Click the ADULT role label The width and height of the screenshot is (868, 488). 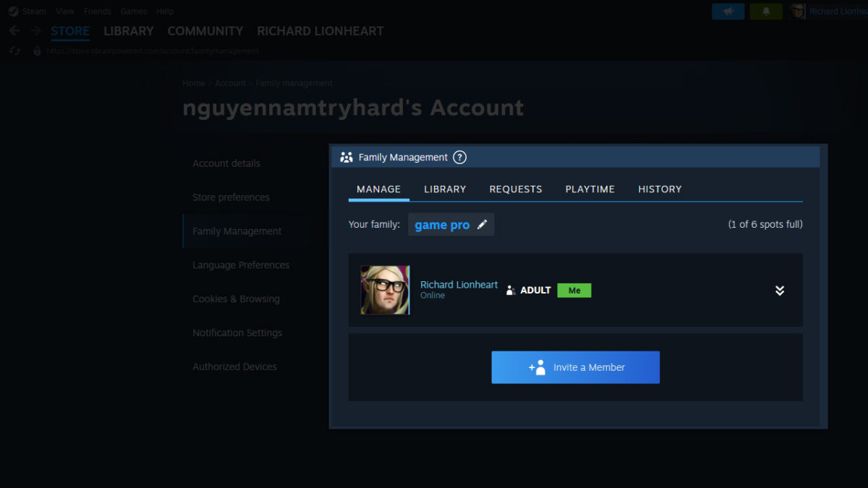pyautogui.click(x=536, y=290)
